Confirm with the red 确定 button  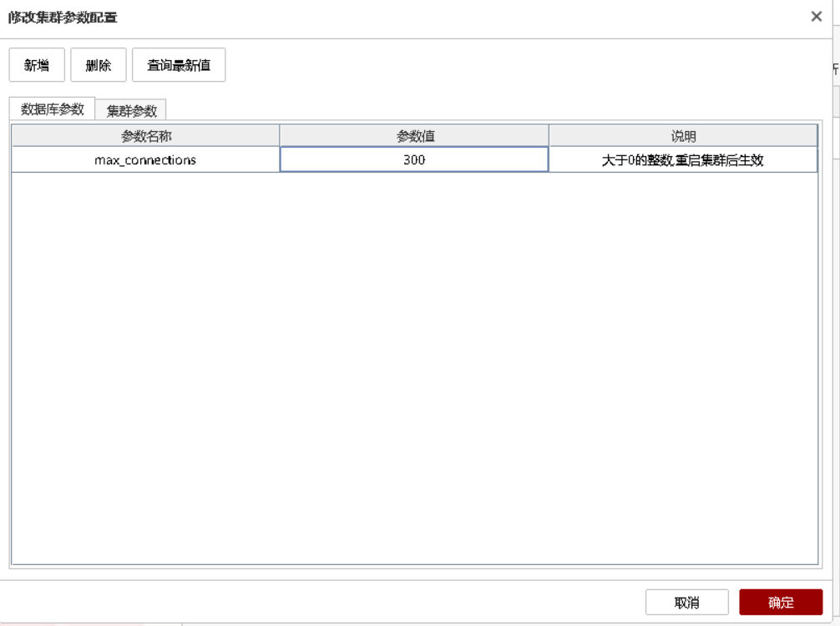point(781,603)
